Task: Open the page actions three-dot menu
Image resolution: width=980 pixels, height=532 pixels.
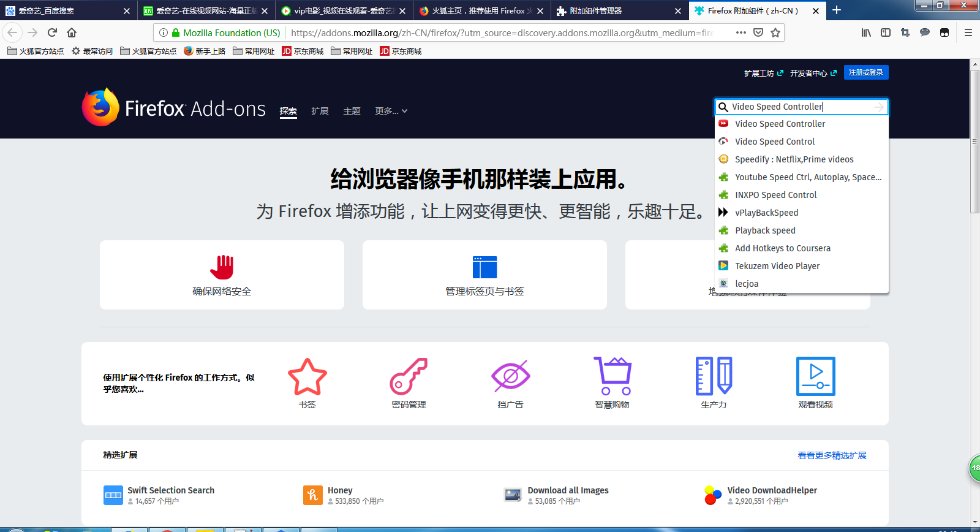Action: pos(741,32)
